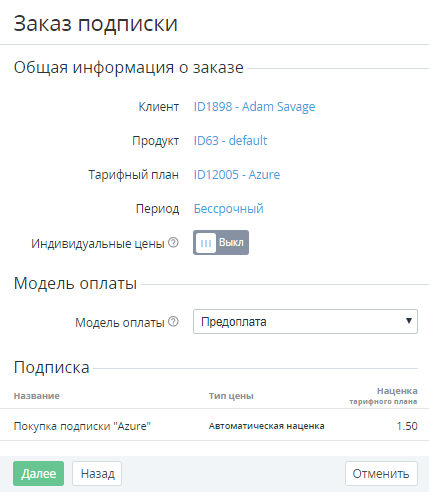Click the Автоматическая наценка price type cell
429x500 pixels.
click(x=266, y=426)
